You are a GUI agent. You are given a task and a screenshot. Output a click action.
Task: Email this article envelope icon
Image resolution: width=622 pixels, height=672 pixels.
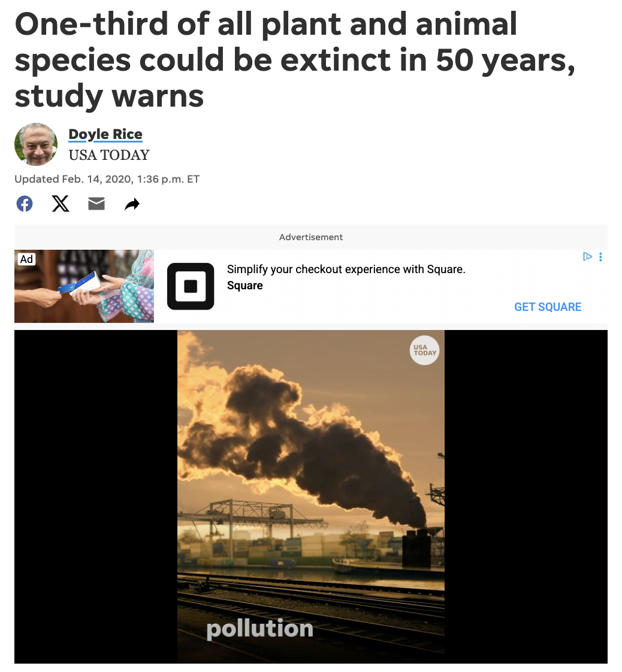(x=96, y=204)
